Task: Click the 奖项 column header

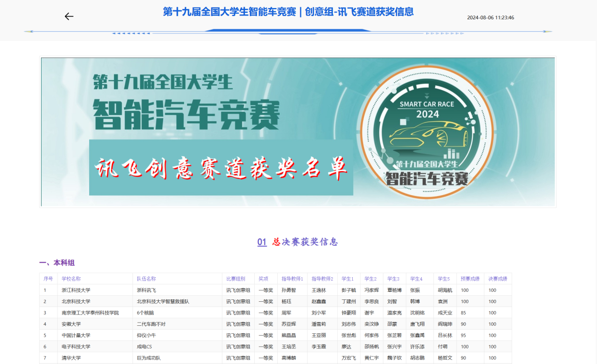Action: click(x=263, y=279)
